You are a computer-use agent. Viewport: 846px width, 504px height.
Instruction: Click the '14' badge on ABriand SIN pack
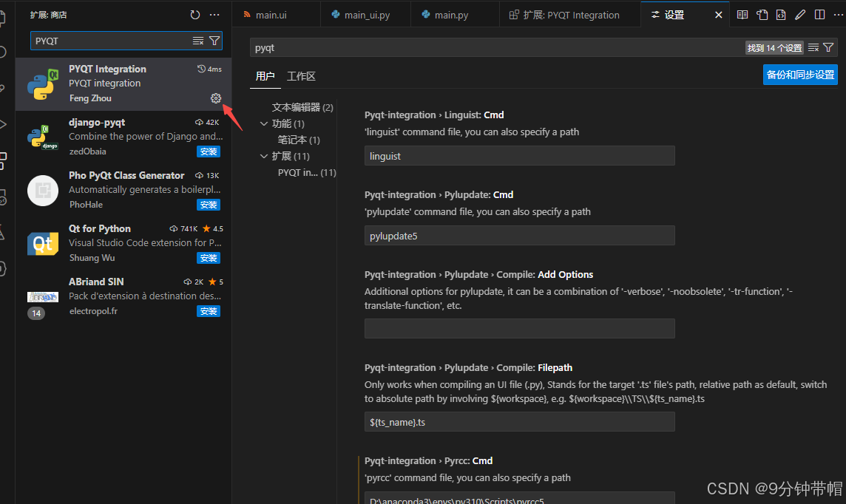point(36,313)
